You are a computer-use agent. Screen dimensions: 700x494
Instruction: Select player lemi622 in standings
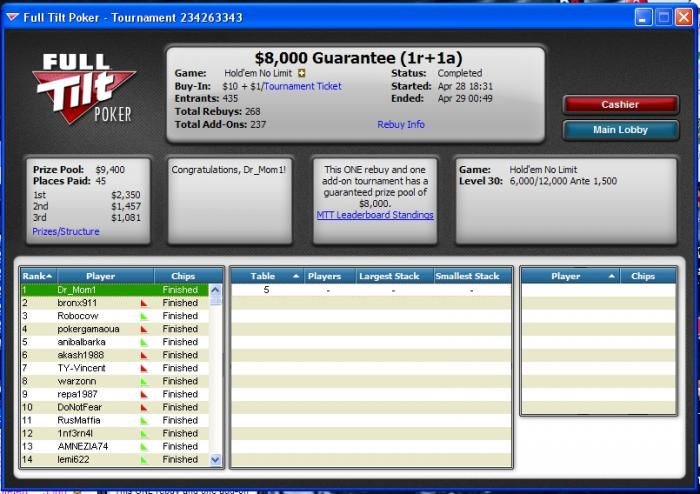pyautogui.click(x=115, y=460)
